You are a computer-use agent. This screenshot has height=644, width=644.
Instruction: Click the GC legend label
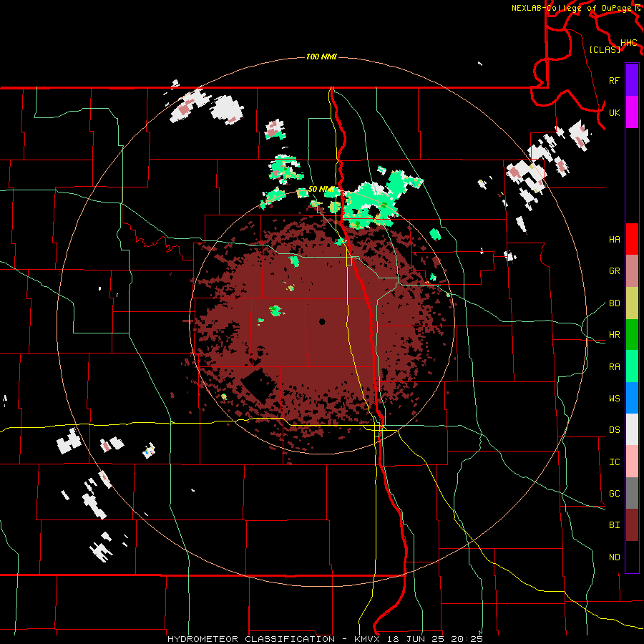(x=614, y=494)
